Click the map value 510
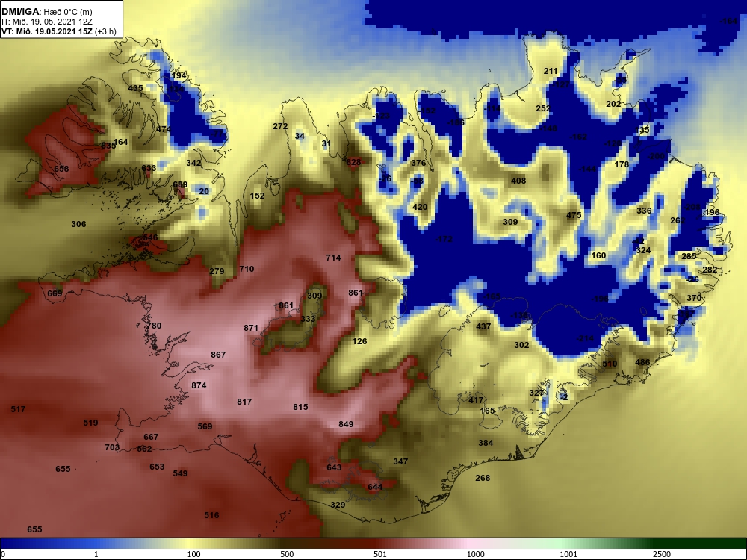Screen dimensions: 747x560 click(x=610, y=364)
